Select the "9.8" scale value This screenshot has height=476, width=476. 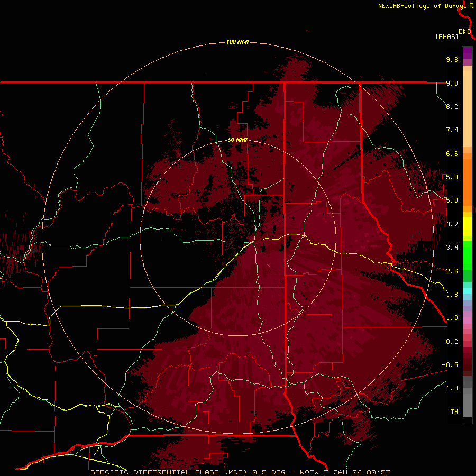pos(452,59)
